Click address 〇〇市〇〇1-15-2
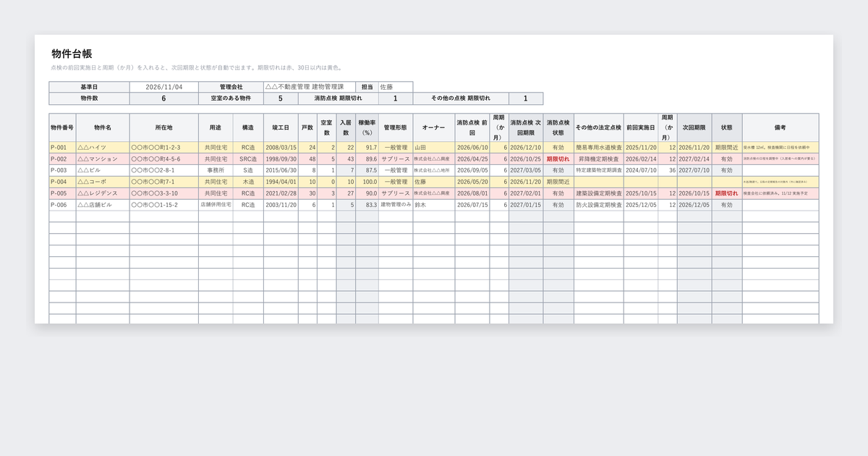 [x=164, y=205]
